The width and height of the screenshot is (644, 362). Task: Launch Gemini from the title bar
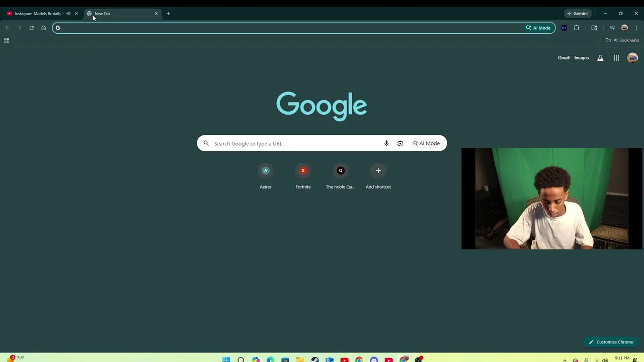click(577, 14)
